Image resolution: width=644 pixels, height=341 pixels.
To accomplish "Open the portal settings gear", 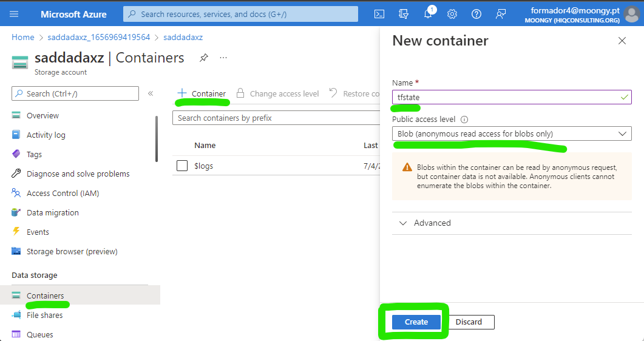I will [x=452, y=14].
